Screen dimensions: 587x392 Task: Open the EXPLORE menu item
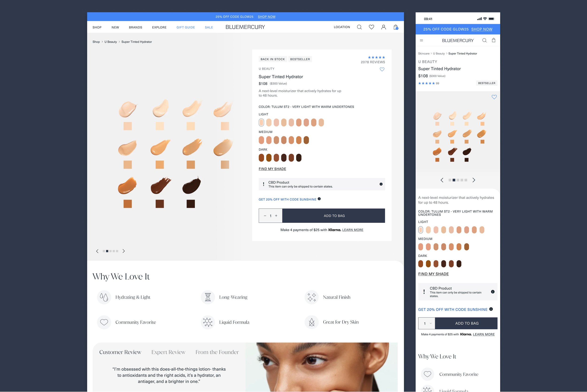(159, 27)
